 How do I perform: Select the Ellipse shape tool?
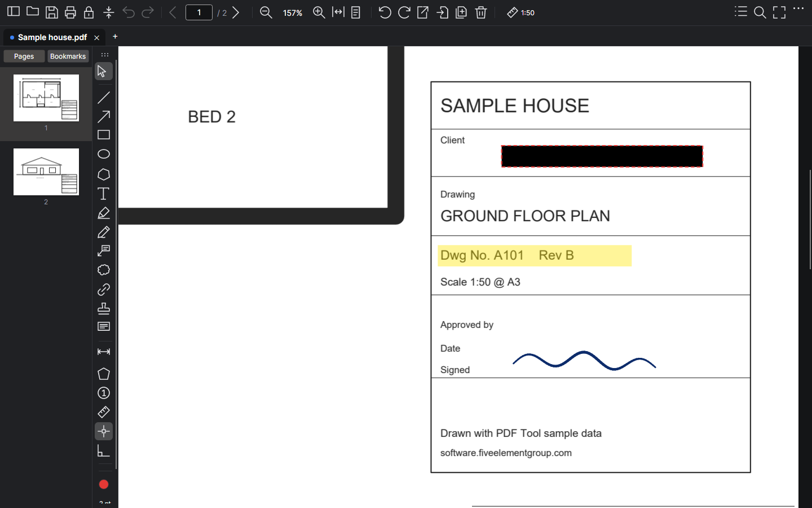point(104,154)
